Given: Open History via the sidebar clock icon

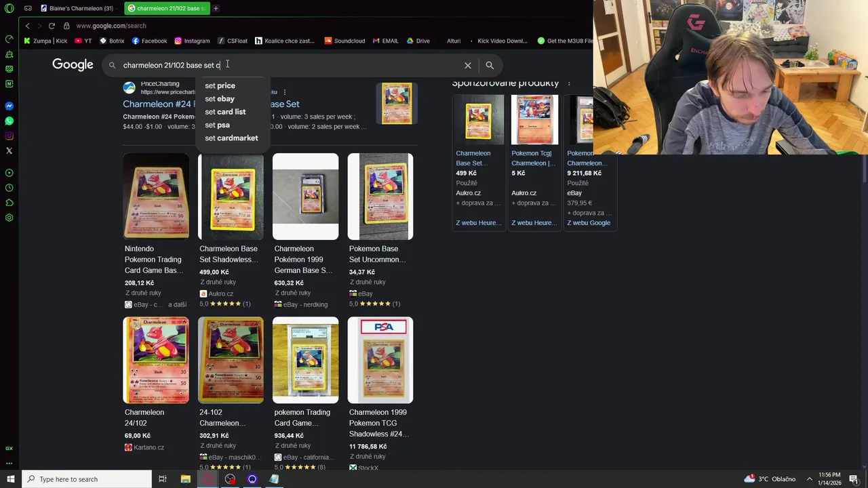Looking at the screenshot, I should (x=9, y=188).
